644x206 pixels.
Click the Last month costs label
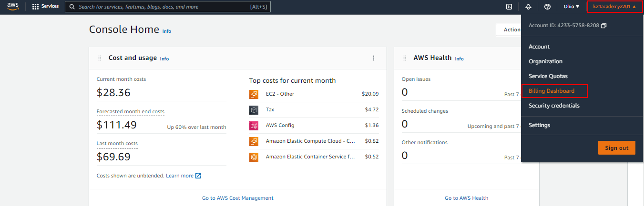coord(117,143)
